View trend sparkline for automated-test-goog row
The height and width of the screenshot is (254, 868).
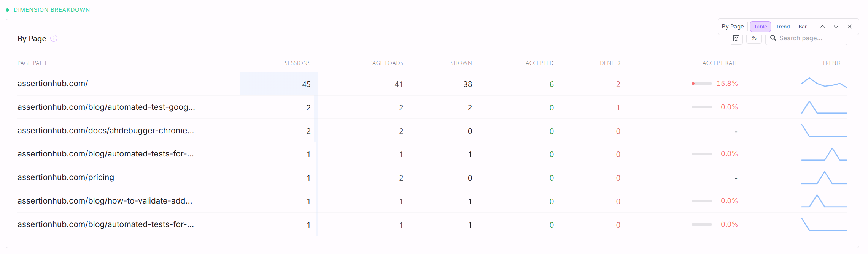pyautogui.click(x=824, y=107)
